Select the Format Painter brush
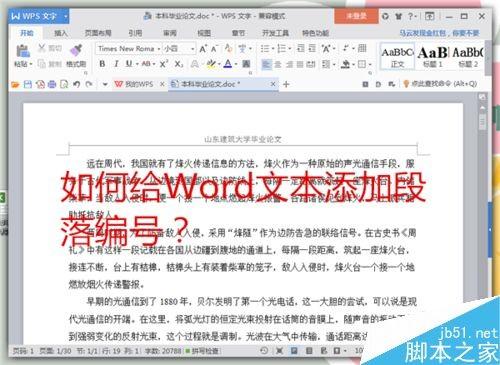This screenshot has width=500, height=365. (76, 50)
